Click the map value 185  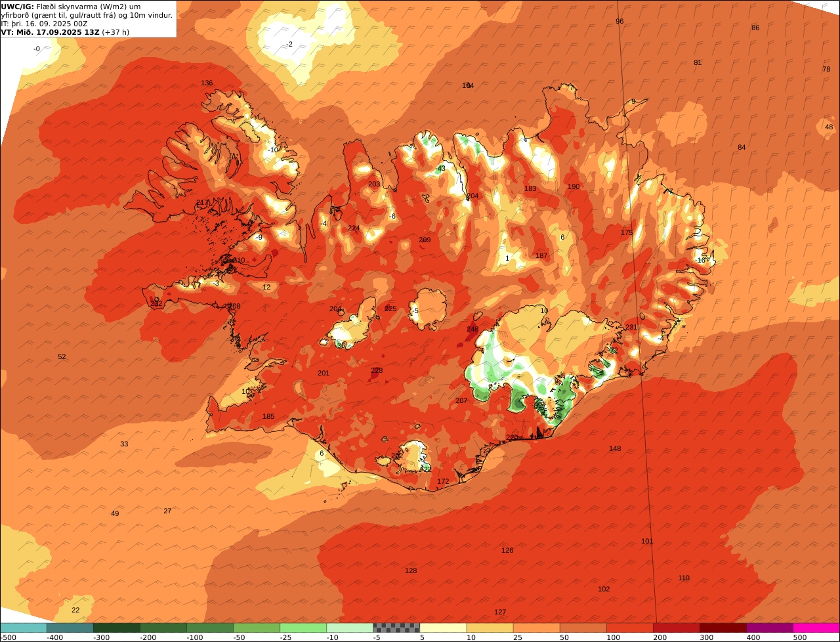[x=268, y=417]
